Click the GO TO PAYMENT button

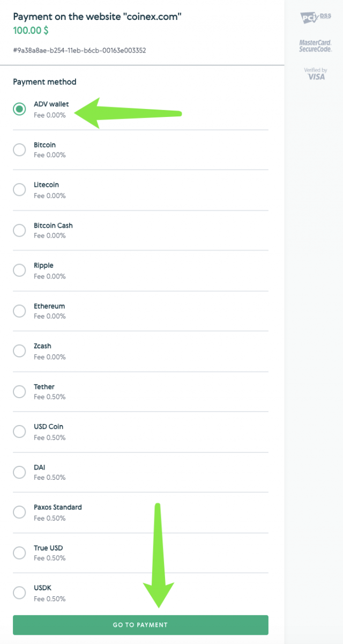140,625
